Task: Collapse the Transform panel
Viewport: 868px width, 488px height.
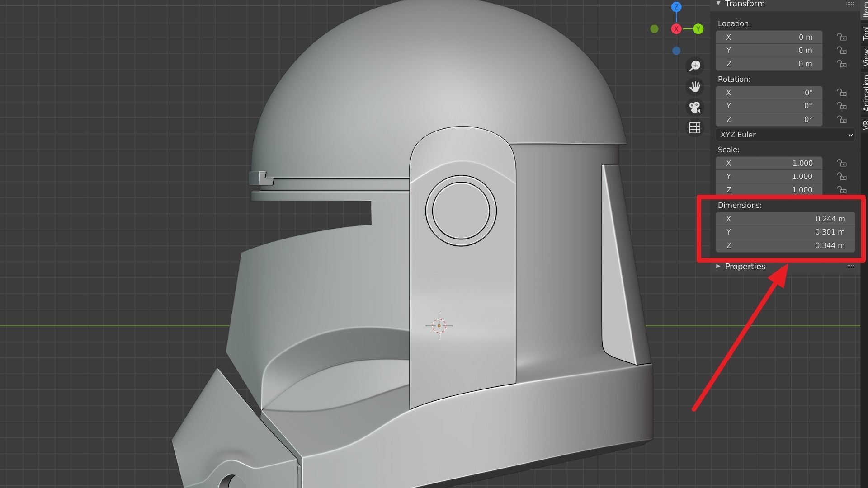Action: pyautogui.click(x=718, y=4)
